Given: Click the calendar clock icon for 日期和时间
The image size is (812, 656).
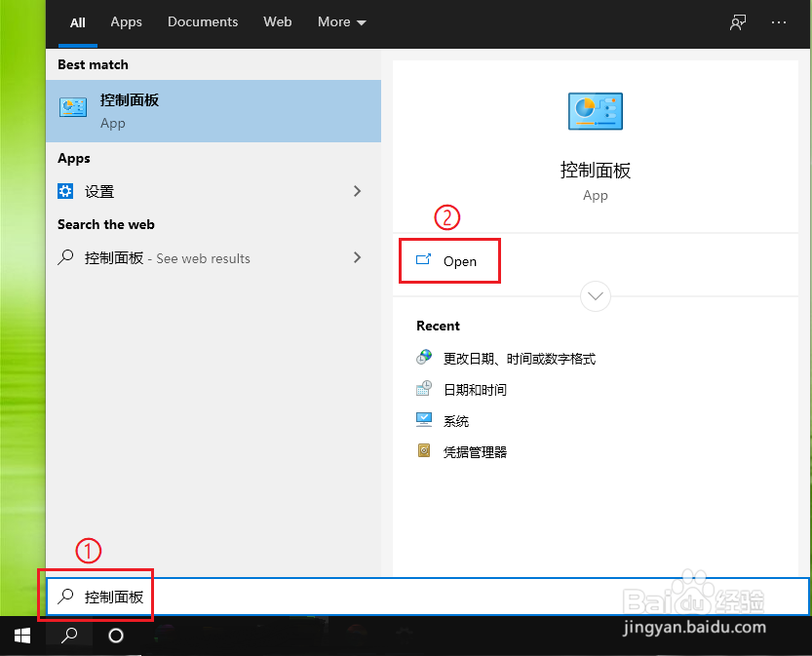Looking at the screenshot, I should pos(424,388).
